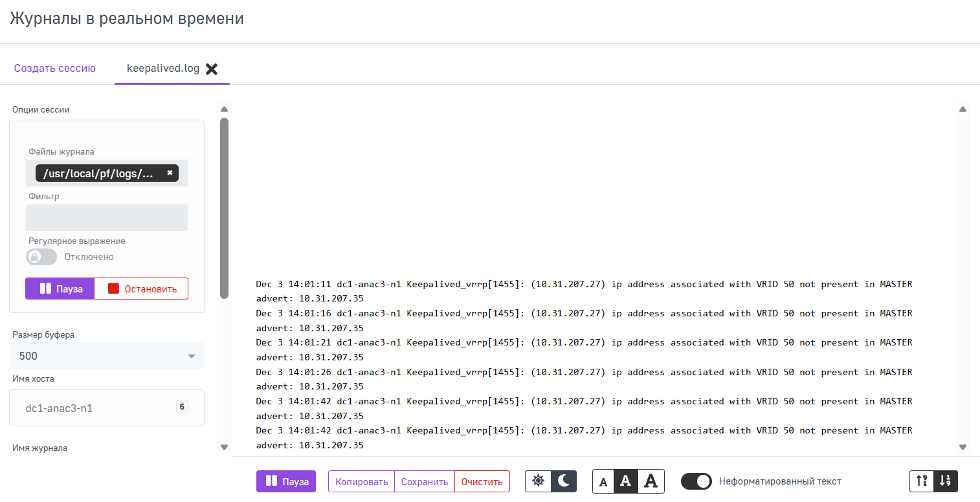Open the Имя хоста selector
The image size is (980, 502).
coord(107,408)
